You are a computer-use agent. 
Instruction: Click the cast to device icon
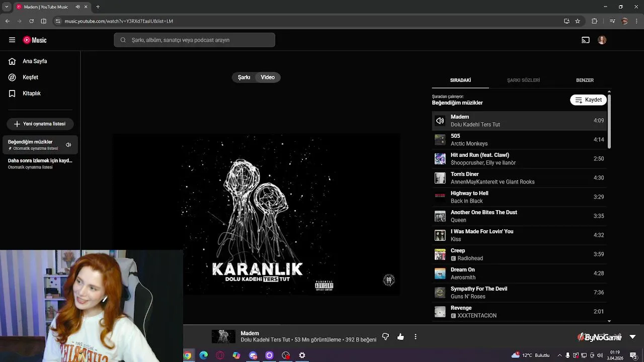tap(586, 40)
